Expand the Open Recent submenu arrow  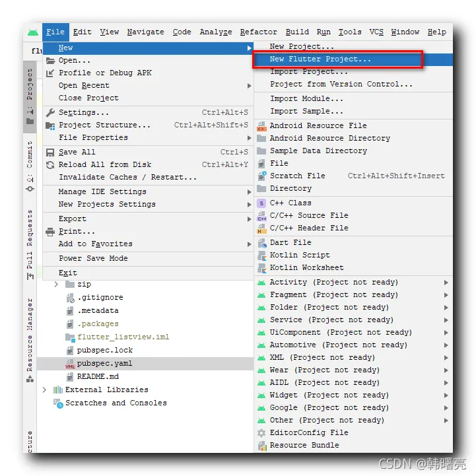click(x=249, y=86)
